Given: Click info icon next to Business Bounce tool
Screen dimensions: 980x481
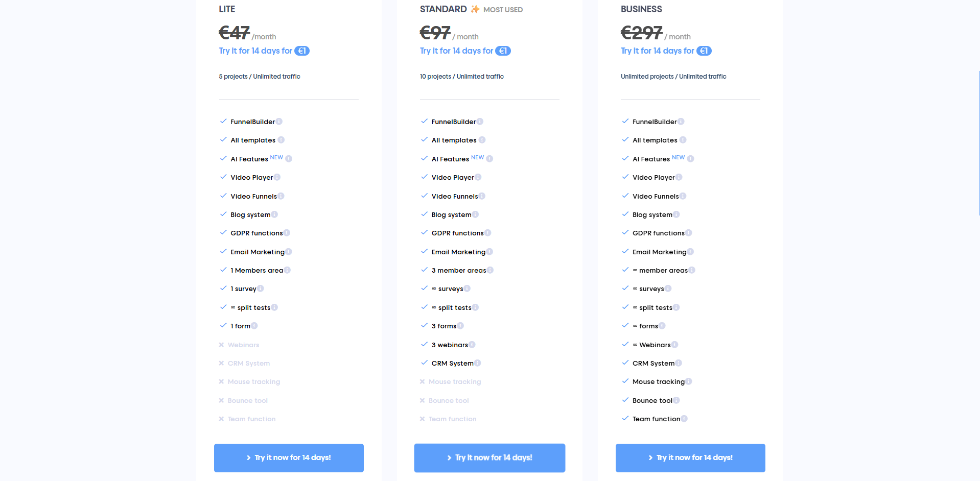Looking at the screenshot, I should (676, 400).
